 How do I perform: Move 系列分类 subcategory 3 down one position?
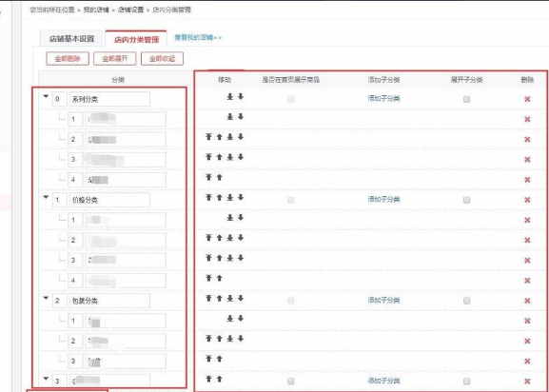tap(241, 157)
